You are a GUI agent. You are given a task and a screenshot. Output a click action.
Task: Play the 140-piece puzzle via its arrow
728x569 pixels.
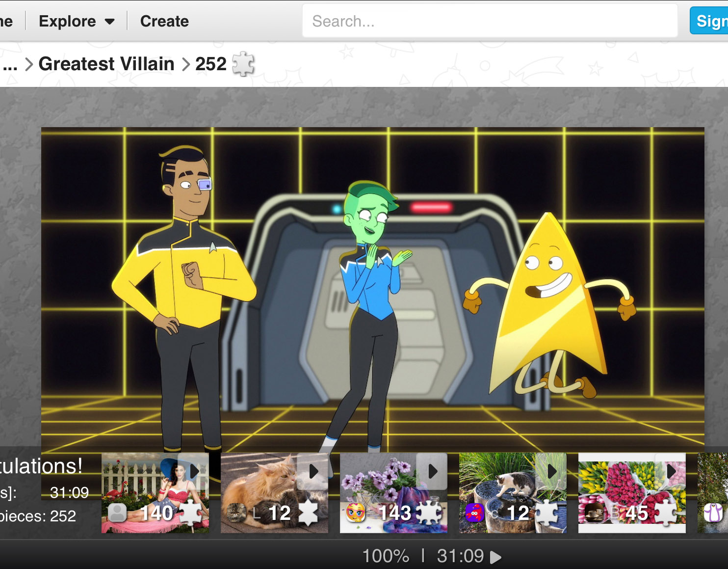pos(194,471)
